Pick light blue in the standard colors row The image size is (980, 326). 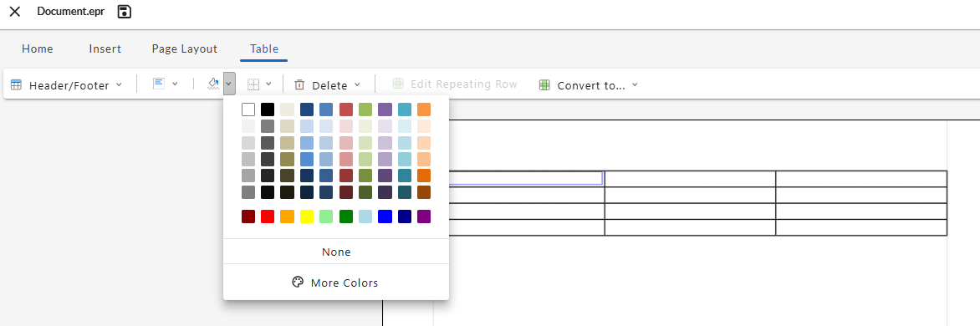pos(365,216)
